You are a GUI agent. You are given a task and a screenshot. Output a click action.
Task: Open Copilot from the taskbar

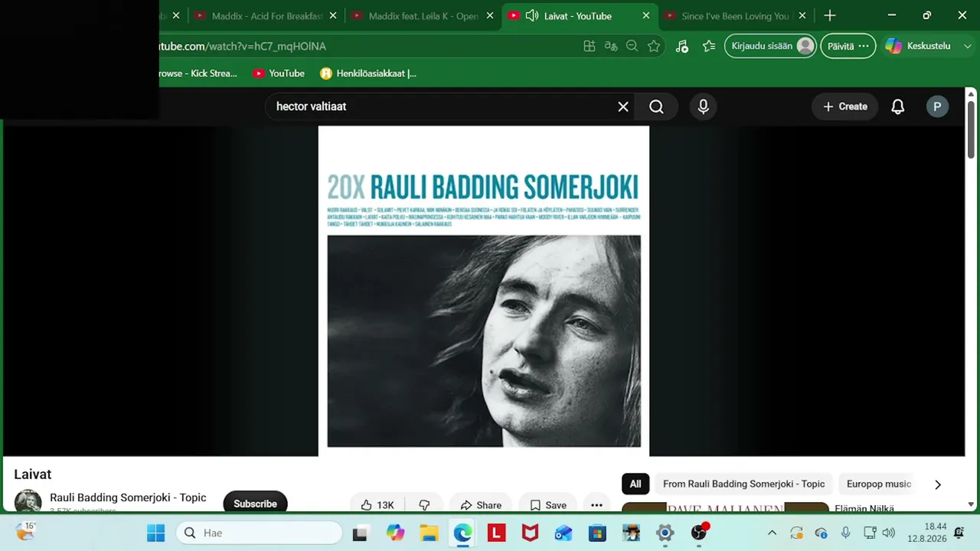pyautogui.click(x=395, y=533)
